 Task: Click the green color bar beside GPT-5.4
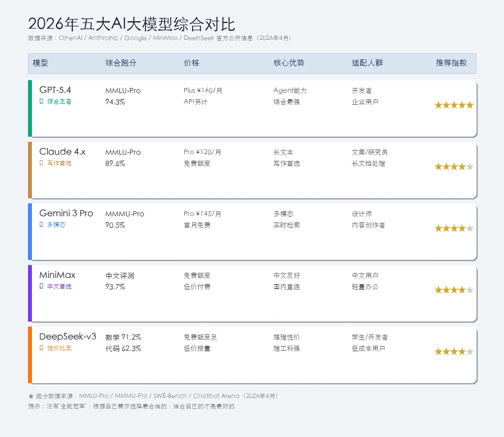30,109
